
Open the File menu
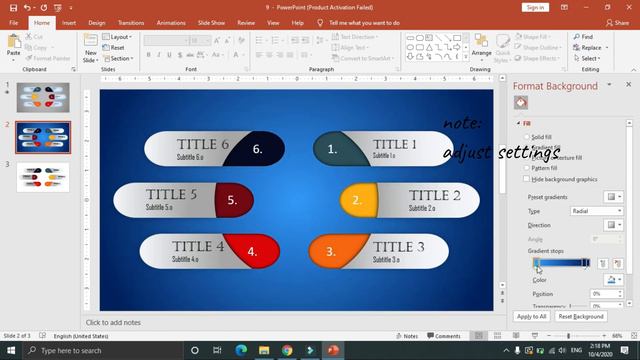(x=13, y=23)
